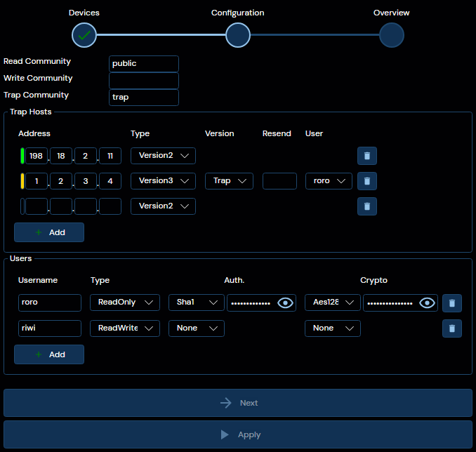The image size is (476, 452).
Task: Go to the Overview step
Action: point(392,35)
